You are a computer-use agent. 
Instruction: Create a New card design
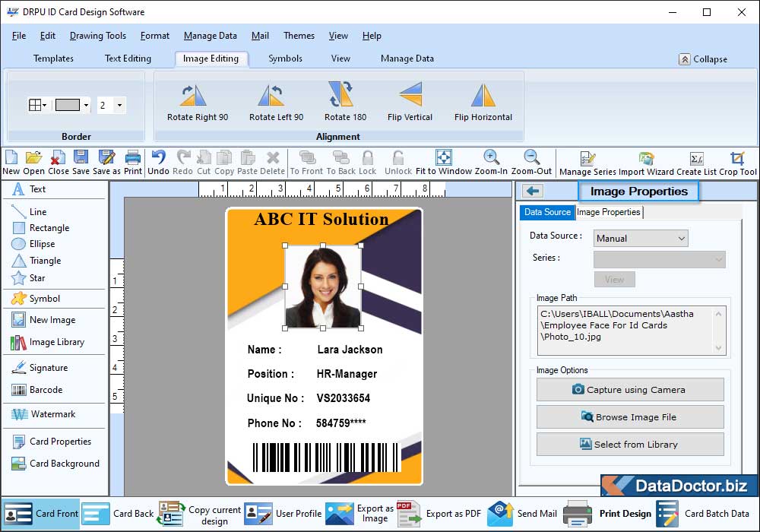point(11,163)
